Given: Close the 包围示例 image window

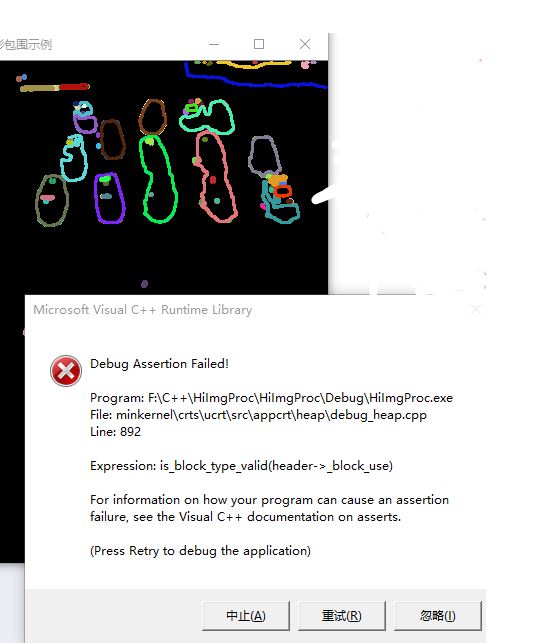Looking at the screenshot, I should [305, 44].
